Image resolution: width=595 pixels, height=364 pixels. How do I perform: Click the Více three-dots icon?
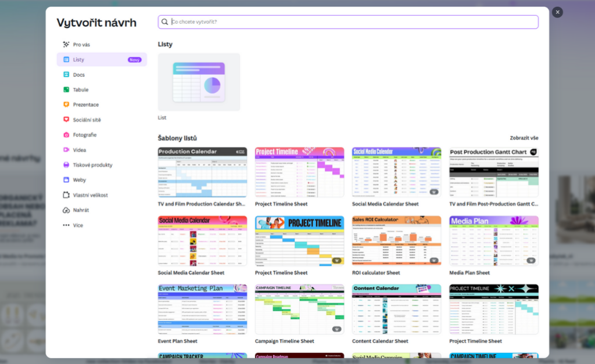pyautogui.click(x=66, y=225)
